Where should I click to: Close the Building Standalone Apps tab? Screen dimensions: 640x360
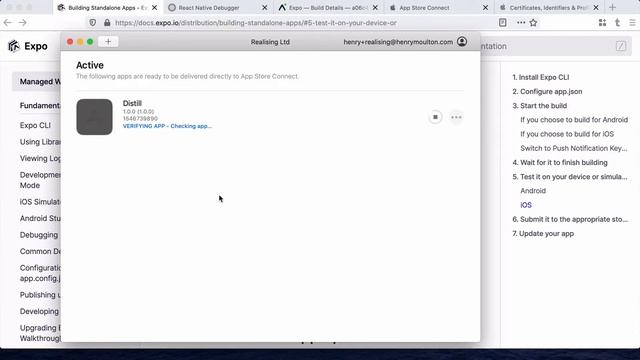[154, 7]
